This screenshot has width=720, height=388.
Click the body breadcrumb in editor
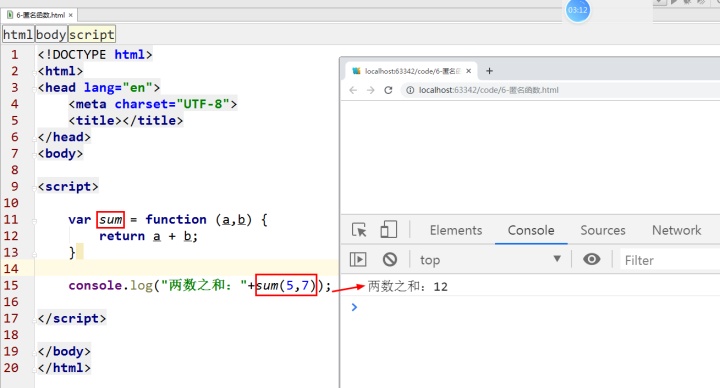point(51,34)
